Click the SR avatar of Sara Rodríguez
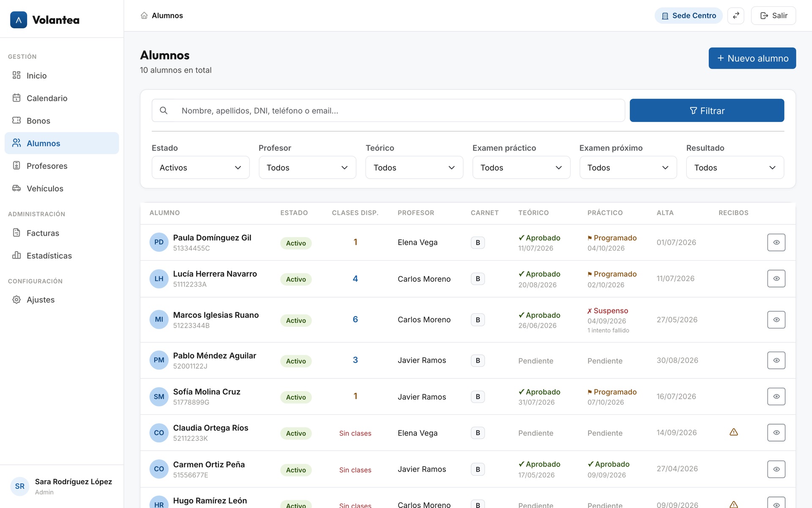Image resolution: width=812 pixels, height=508 pixels. tap(20, 486)
